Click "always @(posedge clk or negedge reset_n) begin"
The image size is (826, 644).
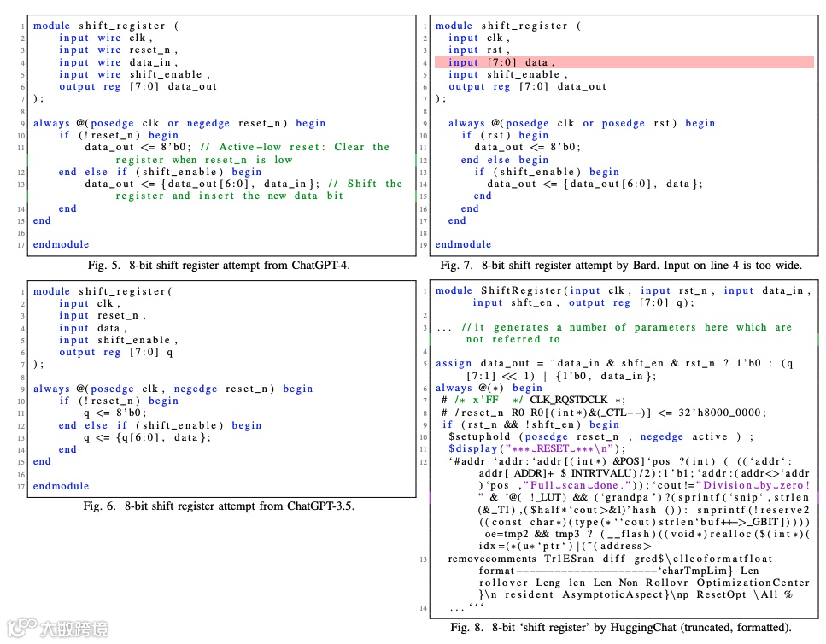pos(179,123)
